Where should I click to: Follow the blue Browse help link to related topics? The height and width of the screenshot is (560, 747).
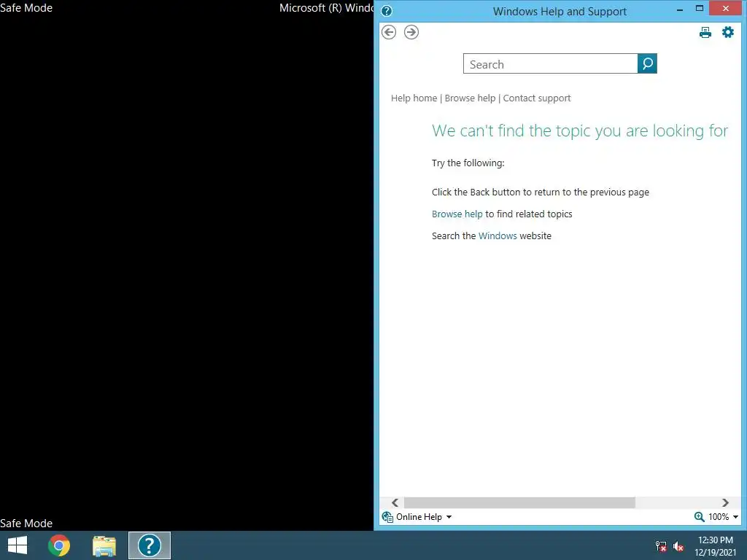click(x=457, y=214)
